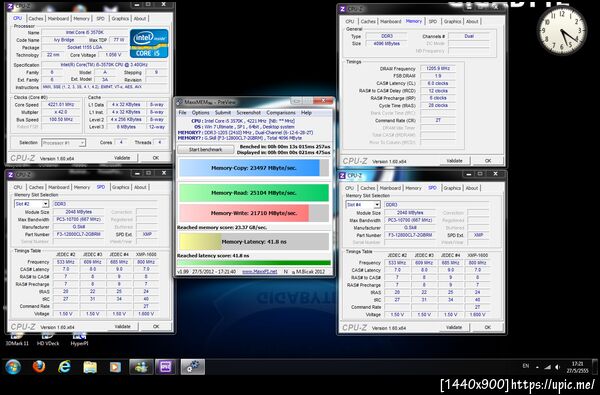
Task: Open Windows Explorer folder icon in taskbar
Action: coord(90,367)
